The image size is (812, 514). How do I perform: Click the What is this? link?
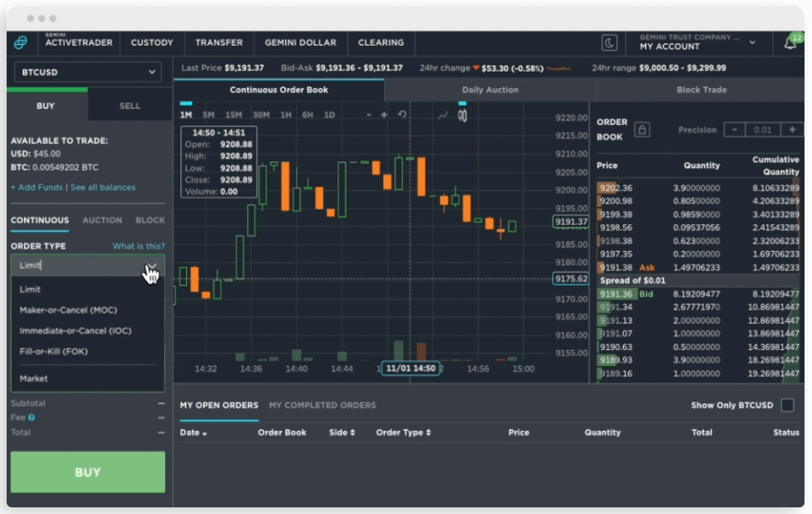[139, 246]
